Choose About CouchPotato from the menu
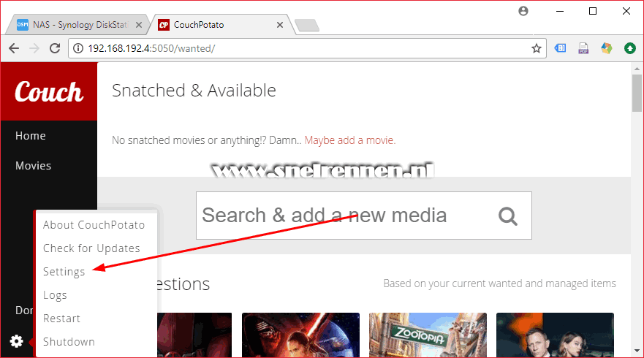Image resolution: width=644 pixels, height=358 pixels. click(x=94, y=225)
